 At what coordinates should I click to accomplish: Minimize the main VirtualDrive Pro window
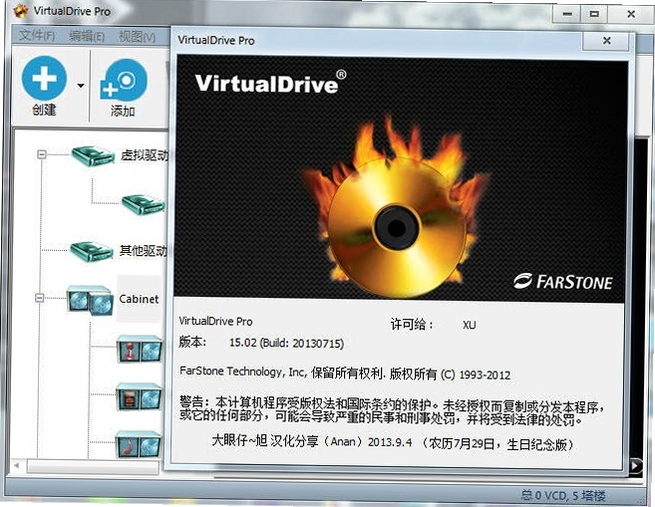click(567, 14)
